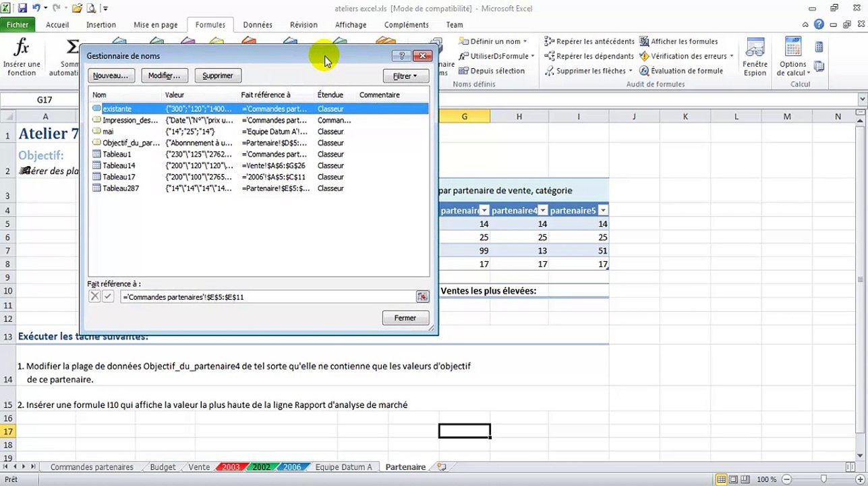Click the Supprimer button
This screenshot has width=868, height=486.
pos(218,76)
